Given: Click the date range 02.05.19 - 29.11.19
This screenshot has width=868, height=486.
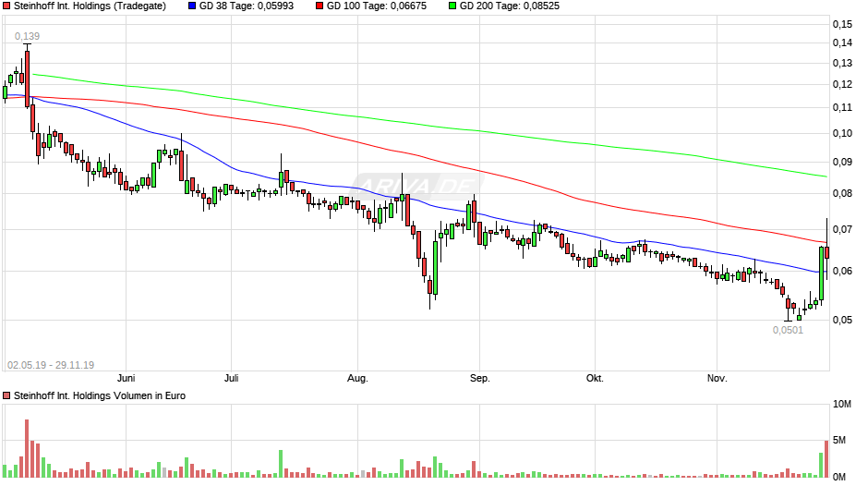Looking at the screenshot, I should pyautogui.click(x=51, y=365).
